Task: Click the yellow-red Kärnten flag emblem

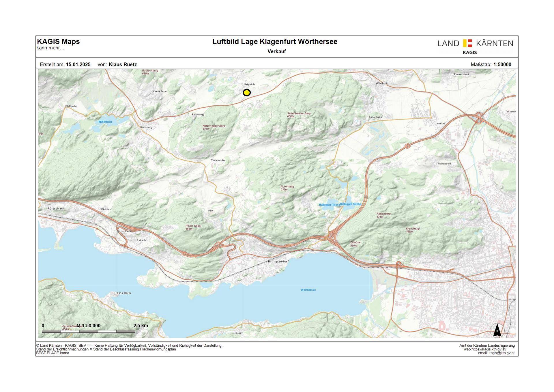Action: pyautogui.click(x=467, y=43)
